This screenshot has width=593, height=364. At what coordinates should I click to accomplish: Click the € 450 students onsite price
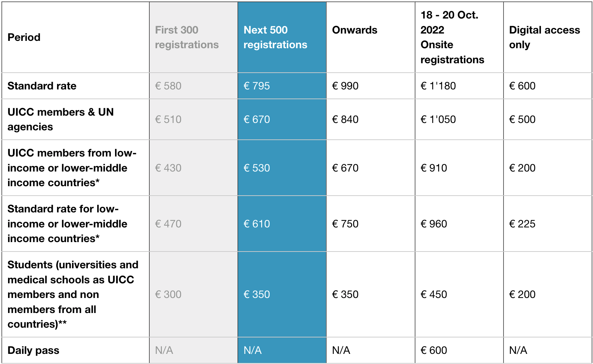[434, 294]
